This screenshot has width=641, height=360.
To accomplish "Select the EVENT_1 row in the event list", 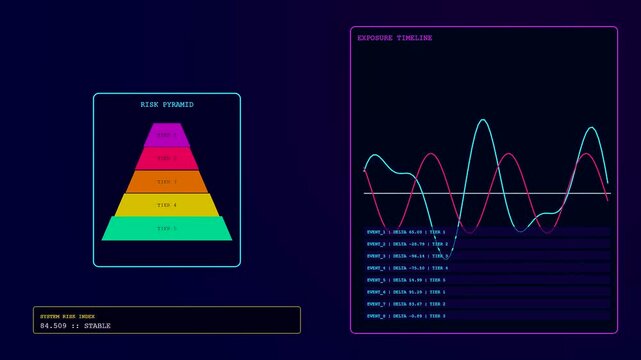I will tap(487, 232).
